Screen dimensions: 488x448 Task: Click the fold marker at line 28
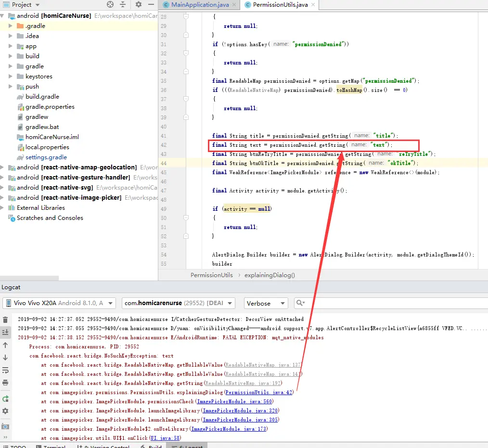click(x=186, y=16)
